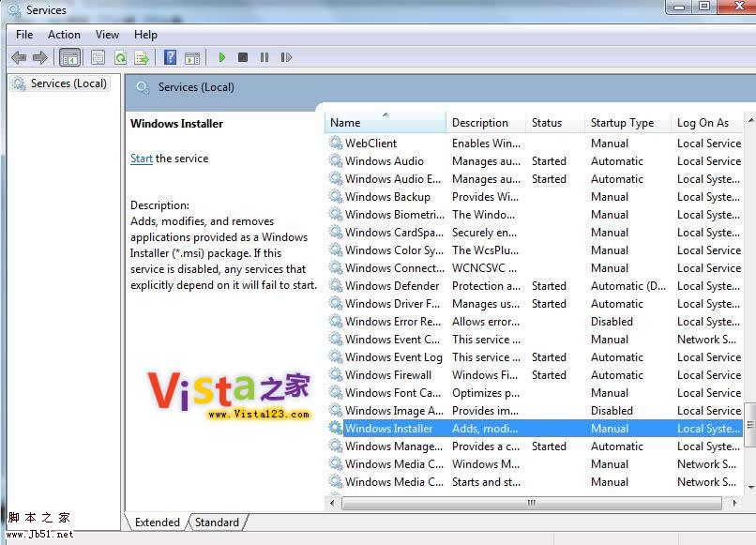Click the Refresh toolbar icon
This screenshot has width=756, height=545.
(x=120, y=58)
